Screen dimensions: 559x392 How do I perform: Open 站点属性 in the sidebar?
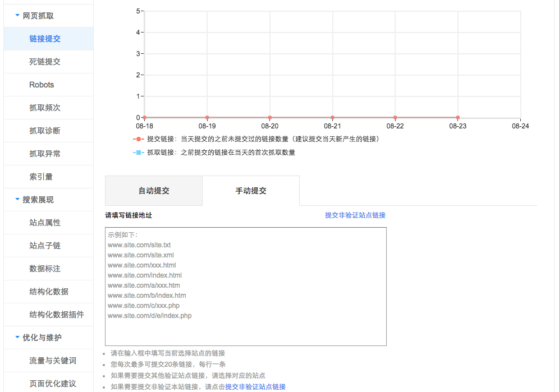(x=45, y=223)
